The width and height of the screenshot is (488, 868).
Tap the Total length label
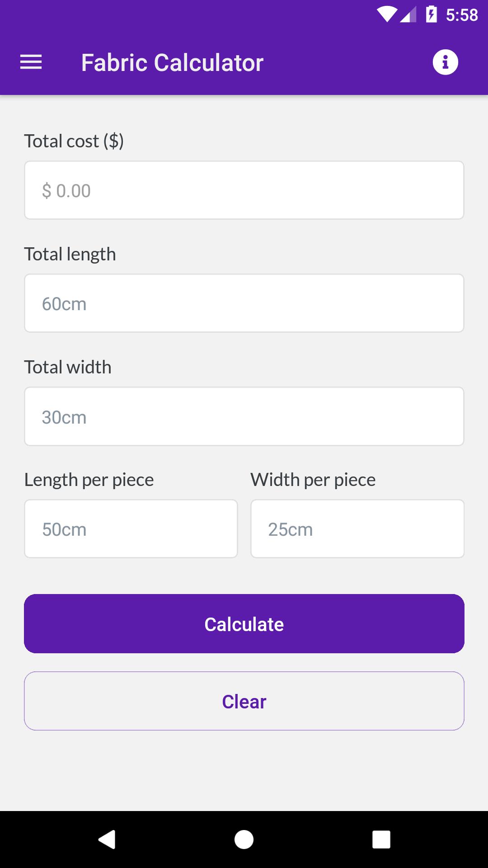click(x=70, y=254)
